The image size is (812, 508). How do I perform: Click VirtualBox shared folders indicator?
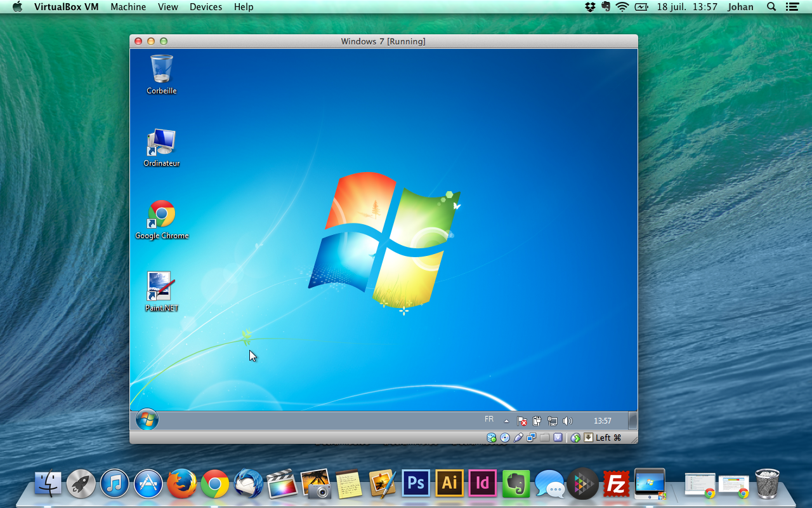pyautogui.click(x=545, y=438)
